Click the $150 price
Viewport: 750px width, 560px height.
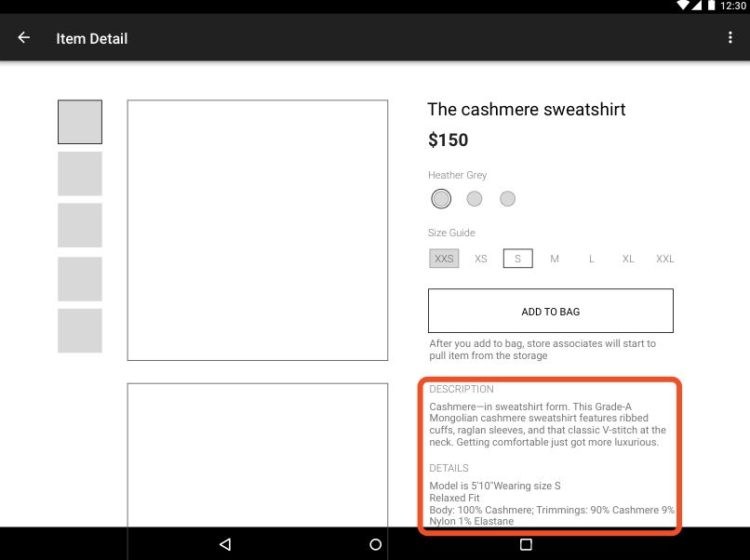pyautogui.click(x=449, y=140)
